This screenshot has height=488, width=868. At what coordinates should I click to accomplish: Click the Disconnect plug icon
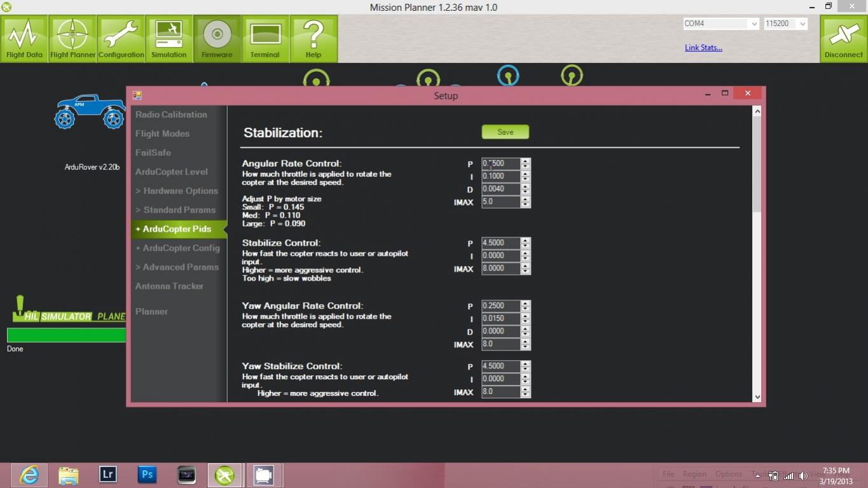[843, 39]
